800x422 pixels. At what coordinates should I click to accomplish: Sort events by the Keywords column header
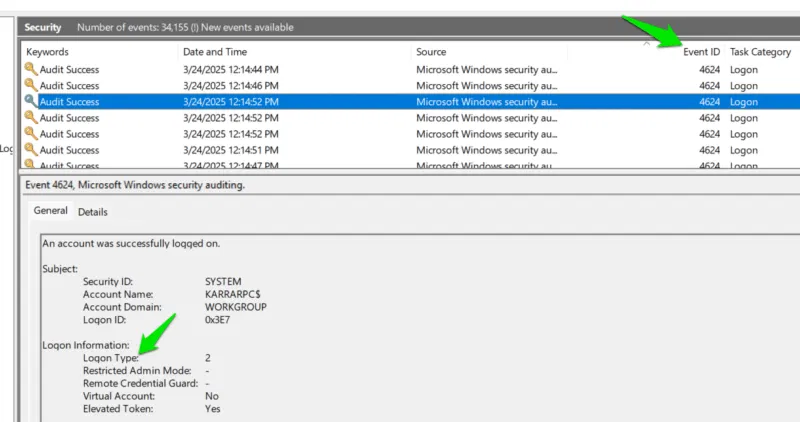click(x=48, y=52)
